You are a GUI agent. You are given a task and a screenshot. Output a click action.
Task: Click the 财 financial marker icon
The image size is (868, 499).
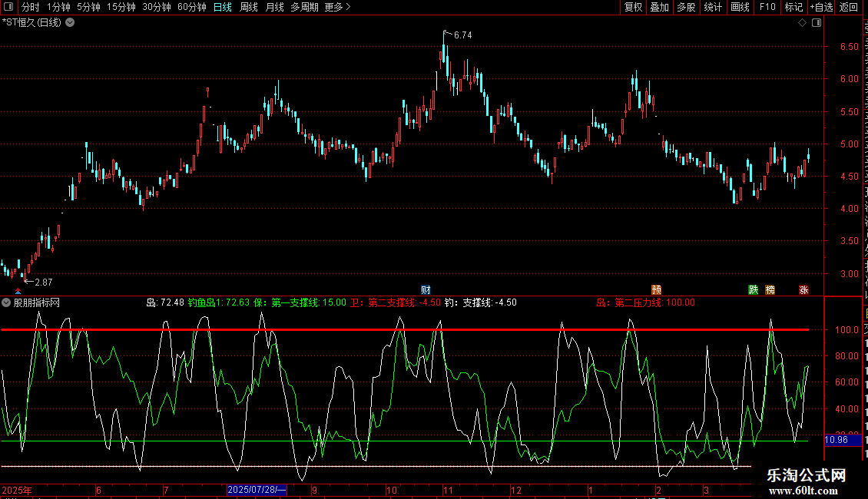click(x=426, y=290)
